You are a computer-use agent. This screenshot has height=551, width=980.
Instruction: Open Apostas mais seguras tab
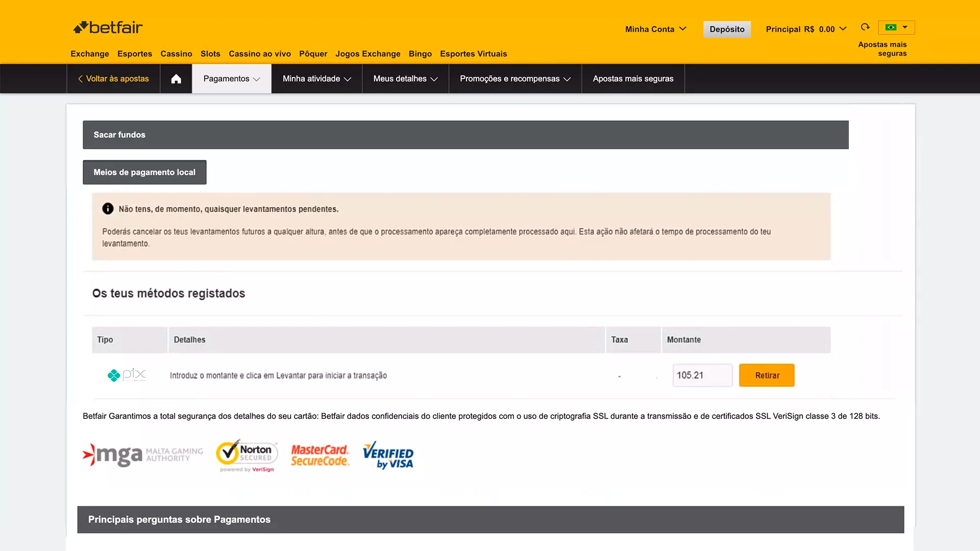(x=633, y=79)
